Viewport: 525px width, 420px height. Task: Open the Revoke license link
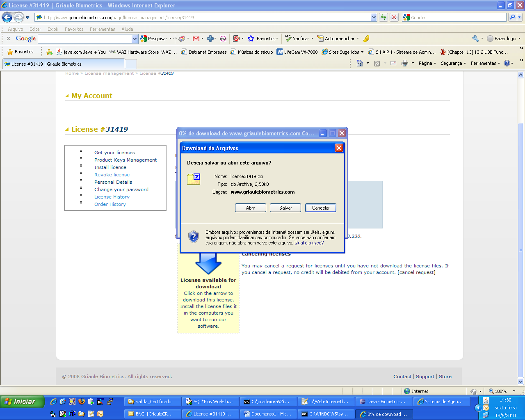(x=112, y=175)
